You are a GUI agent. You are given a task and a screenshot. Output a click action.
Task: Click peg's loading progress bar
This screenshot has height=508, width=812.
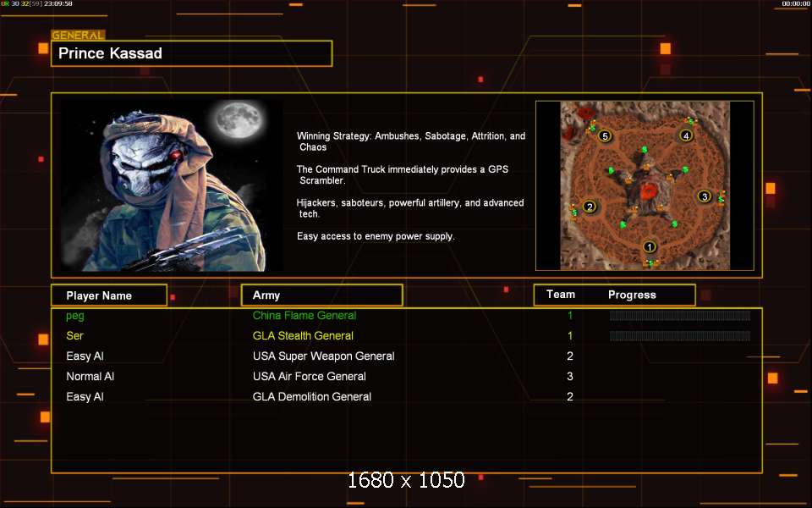tap(680, 316)
